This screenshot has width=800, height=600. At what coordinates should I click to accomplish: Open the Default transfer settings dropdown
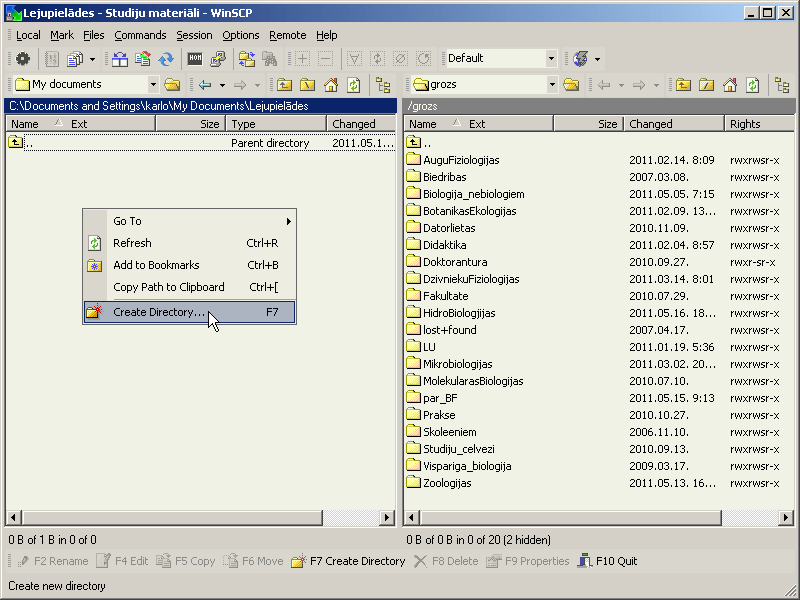tap(551, 59)
